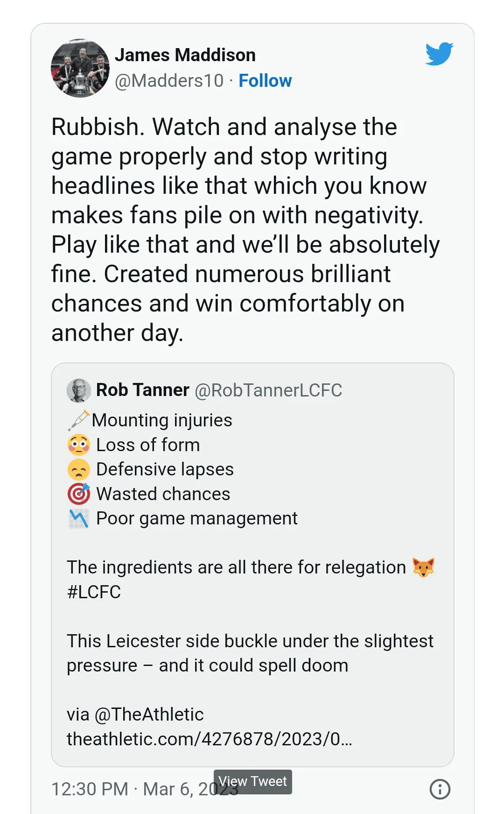This screenshot has width=504, height=814.
Task: Click the flushed face emoji
Action: click(79, 445)
